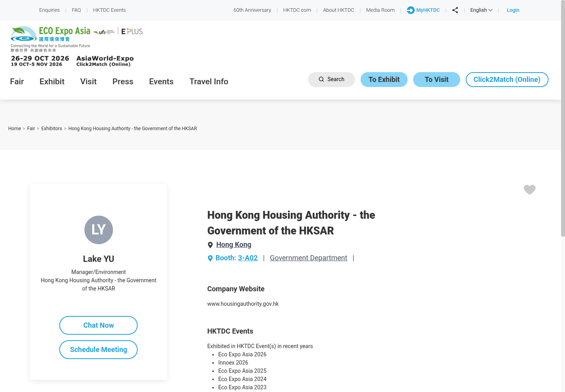Open the Travel Info menu
This screenshot has height=392, width=565.
[209, 82]
